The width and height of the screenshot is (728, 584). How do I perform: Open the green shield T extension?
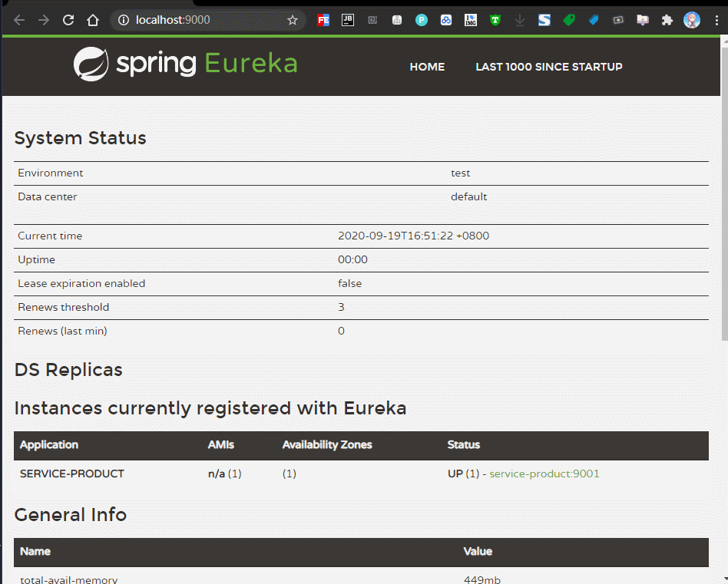tap(495, 20)
